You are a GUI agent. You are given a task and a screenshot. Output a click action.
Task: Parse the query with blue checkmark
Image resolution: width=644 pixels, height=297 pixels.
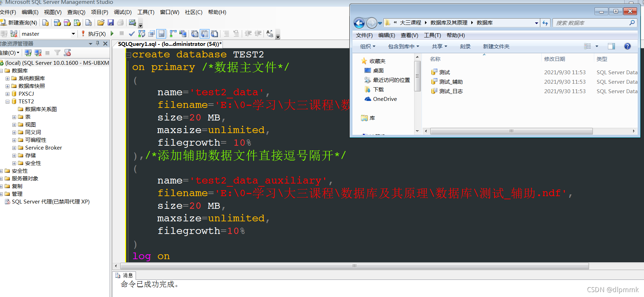pyautogui.click(x=132, y=34)
